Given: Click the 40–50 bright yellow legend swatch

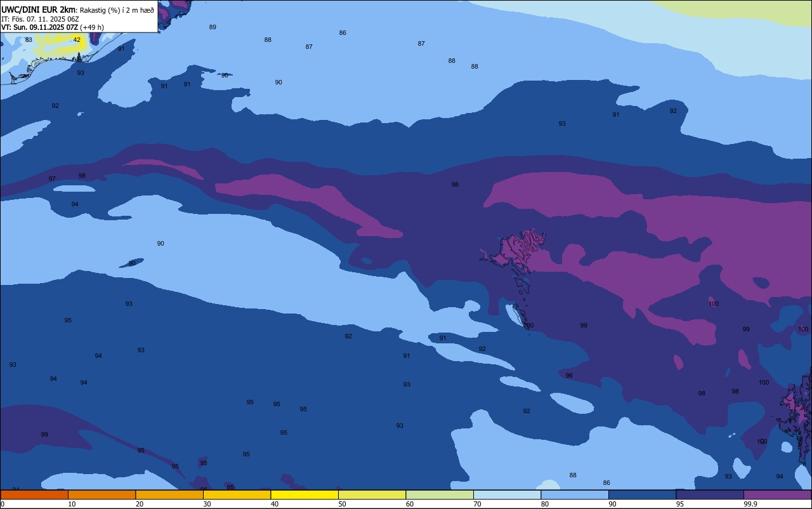Looking at the screenshot, I should click(x=304, y=494).
